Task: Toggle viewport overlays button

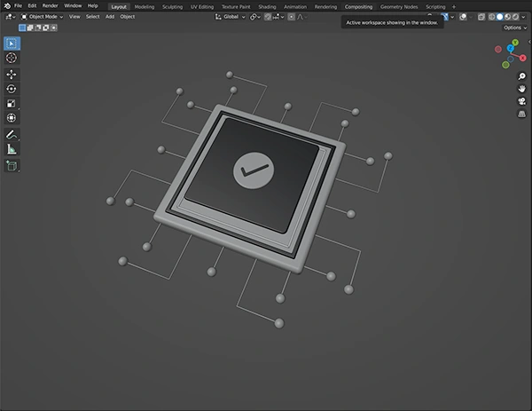Action: pos(463,17)
